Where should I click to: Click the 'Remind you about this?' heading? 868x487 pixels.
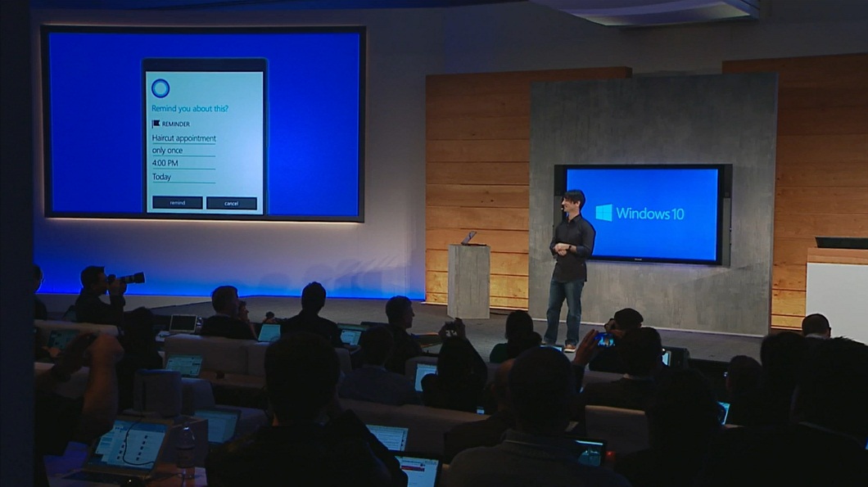[x=190, y=108]
